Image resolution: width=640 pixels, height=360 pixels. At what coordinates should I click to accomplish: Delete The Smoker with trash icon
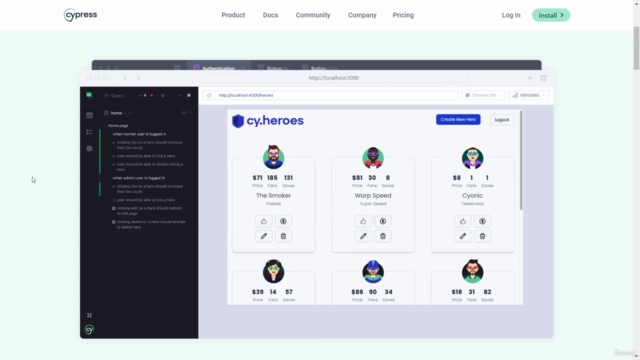(x=283, y=236)
